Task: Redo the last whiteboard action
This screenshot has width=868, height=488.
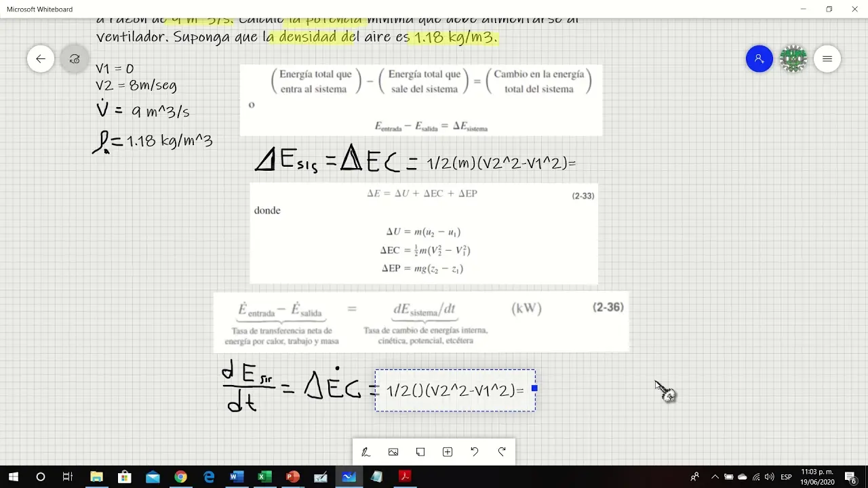Action: [x=502, y=452]
